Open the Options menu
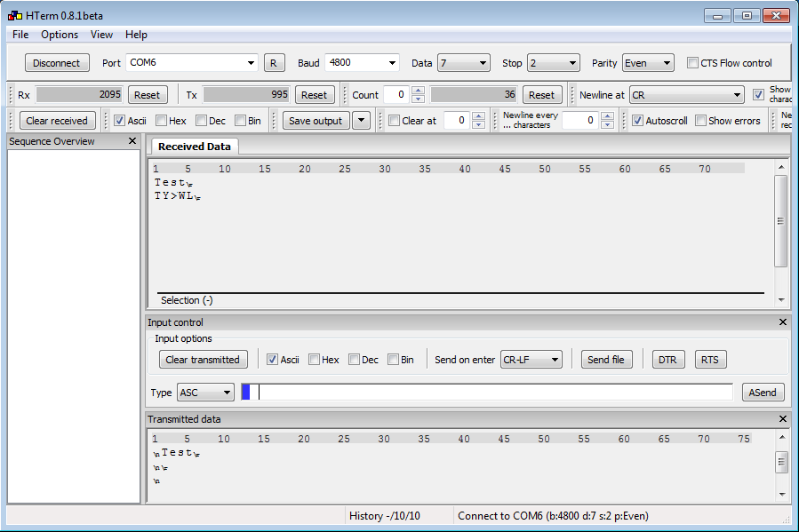Viewport: 799px width, 532px height. click(x=60, y=35)
